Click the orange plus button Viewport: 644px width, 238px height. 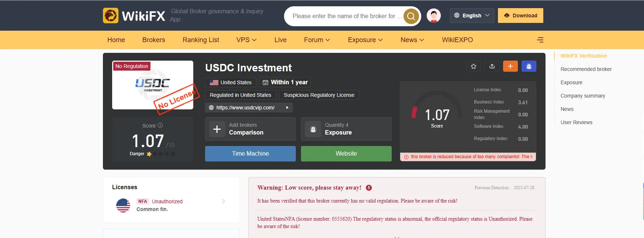510,66
